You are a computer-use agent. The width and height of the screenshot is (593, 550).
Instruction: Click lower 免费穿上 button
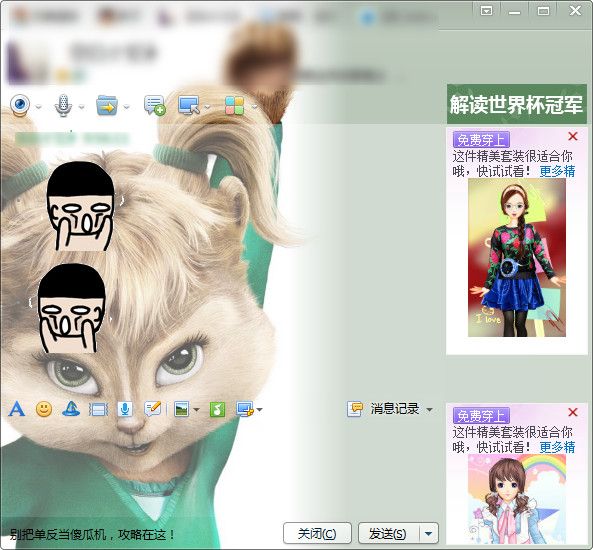[x=481, y=416]
